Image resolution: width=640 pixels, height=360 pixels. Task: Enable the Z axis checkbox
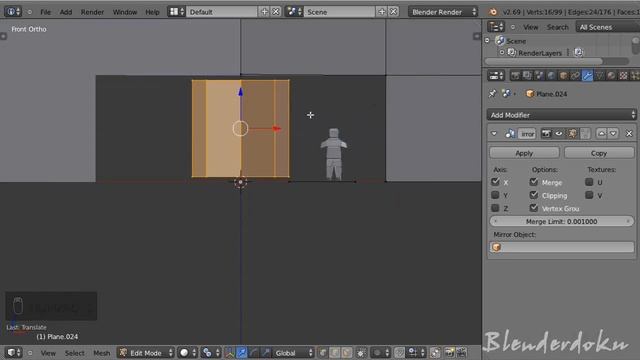(x=496, y=208)
